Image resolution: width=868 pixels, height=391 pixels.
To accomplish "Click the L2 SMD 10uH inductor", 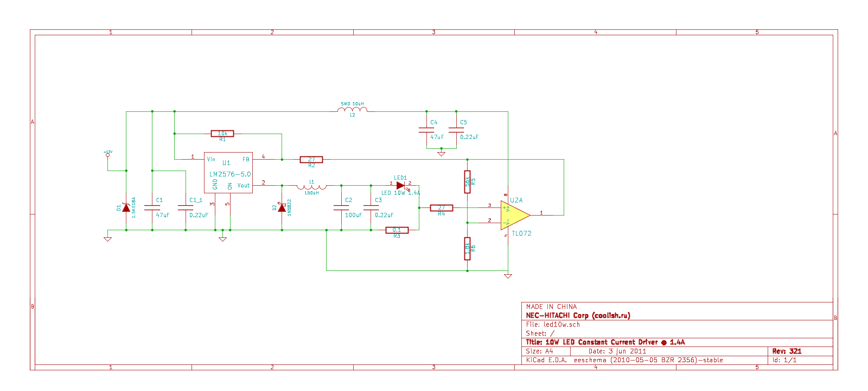I will pyautogui.click(x=352, y=110).
